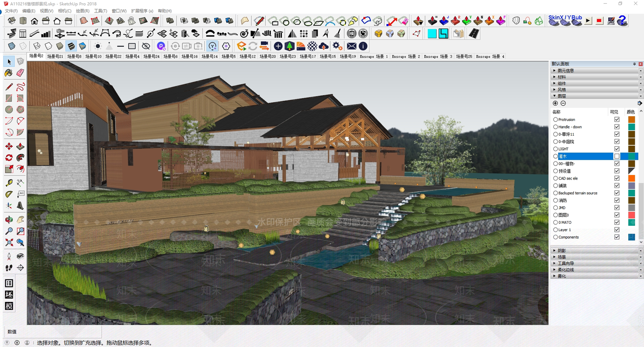Switch to scene tab 场景号10
The height and width of the screenshot is (347, 644).
(x=93, y=56)
